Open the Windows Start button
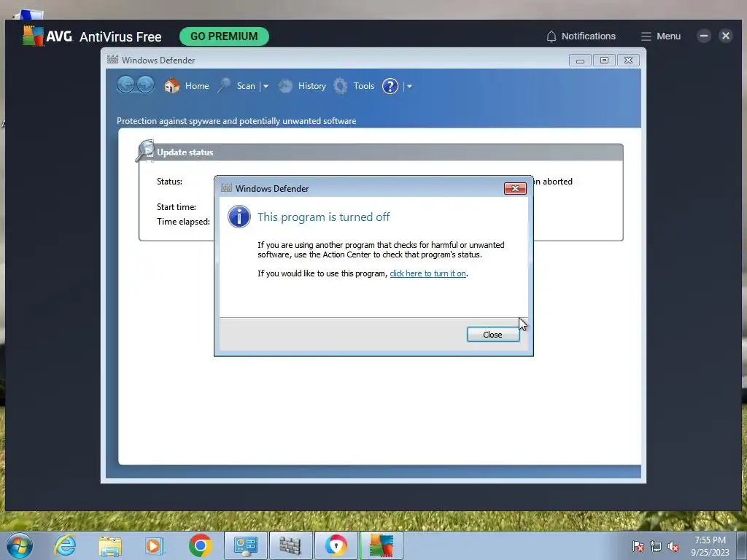747x560 pixels. click(x=20, y=545)
